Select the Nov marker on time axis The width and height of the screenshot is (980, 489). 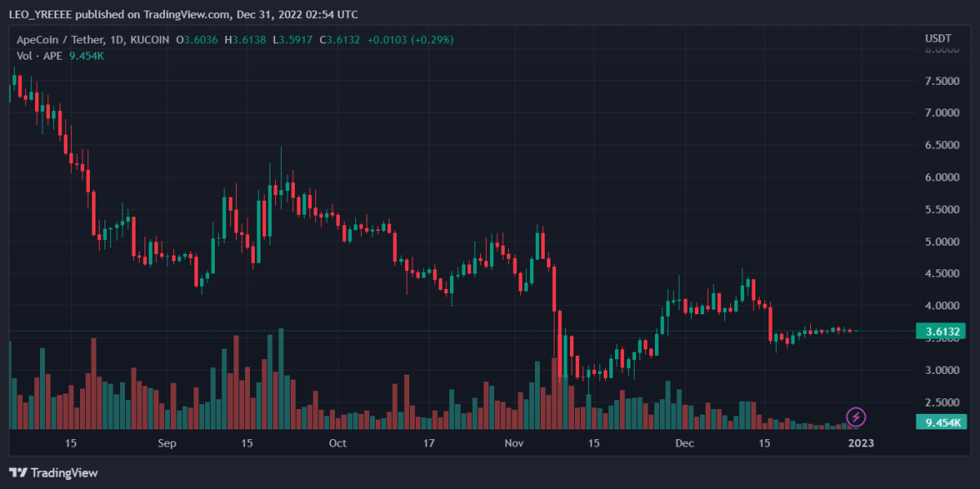pos(514,443)
